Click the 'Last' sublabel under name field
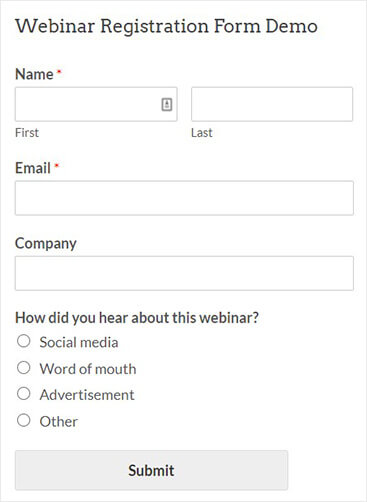The height and width of the screenshot is (502, 367). 202,133
